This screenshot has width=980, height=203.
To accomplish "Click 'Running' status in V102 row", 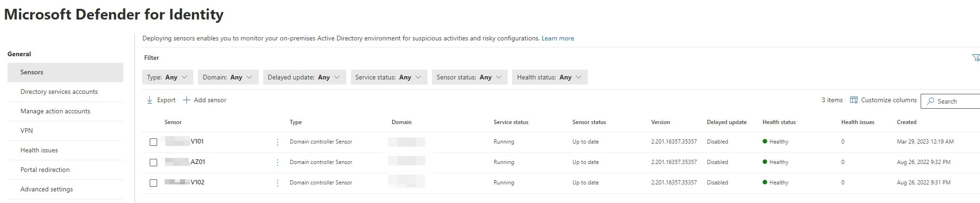I will (x=504, y=183).
